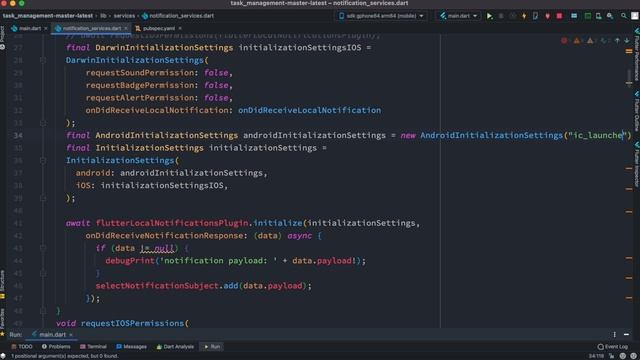Click task_management-master-latest breadcrumb

click(x=48, y=16)
